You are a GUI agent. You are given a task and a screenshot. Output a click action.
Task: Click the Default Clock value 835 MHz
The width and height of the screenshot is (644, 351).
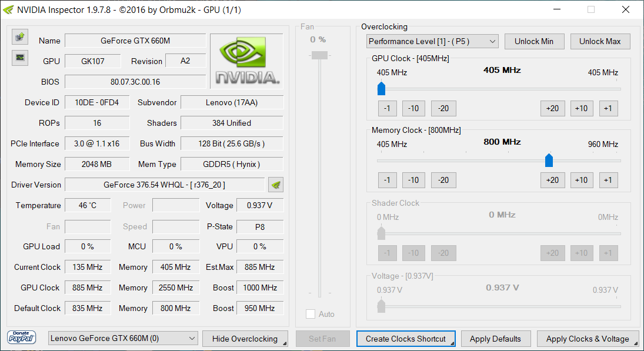(88, 308)
